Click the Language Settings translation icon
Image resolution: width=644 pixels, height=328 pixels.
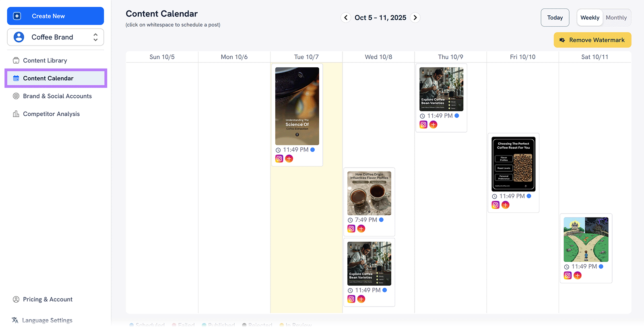(14, 320)
